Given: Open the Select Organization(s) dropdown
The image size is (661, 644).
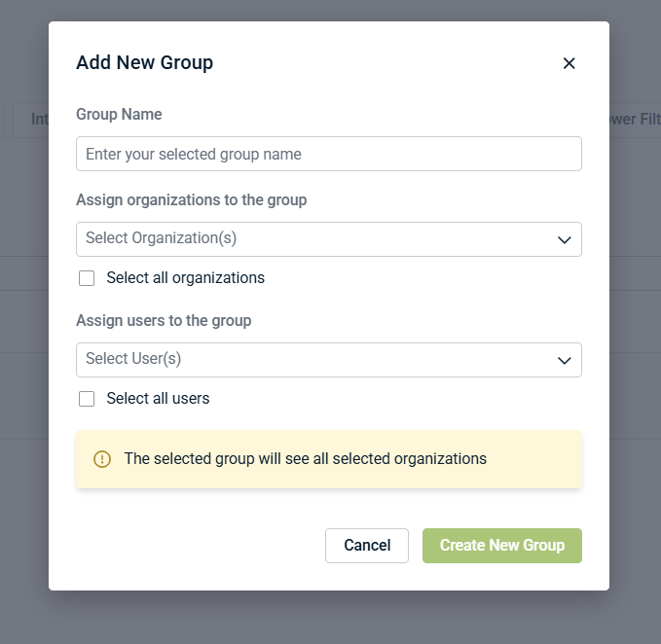Looking at the screenshot, I should [329, 239].
